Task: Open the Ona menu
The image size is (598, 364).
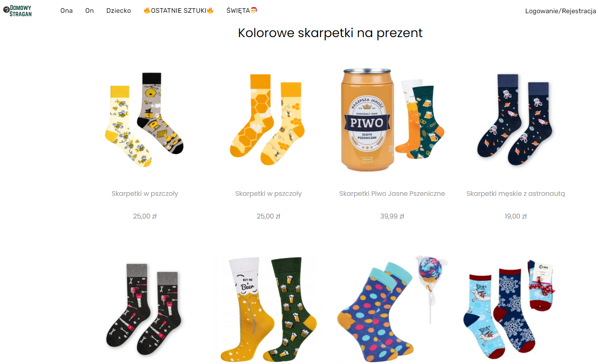Action: pyautogui.click(x=66, y=11)
